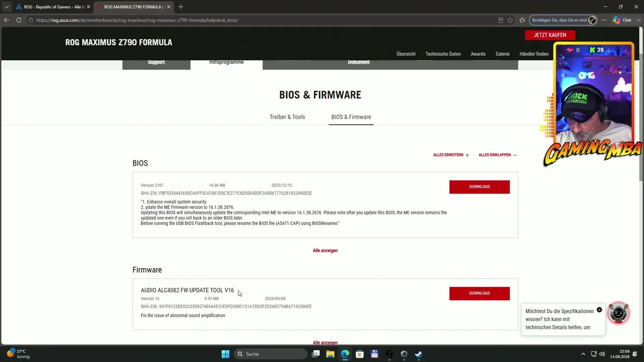The height and width of the screenshot is (362, 644).
Task: Close the ROG - Republic of Gamers tab
Action: tap(88, 7)
